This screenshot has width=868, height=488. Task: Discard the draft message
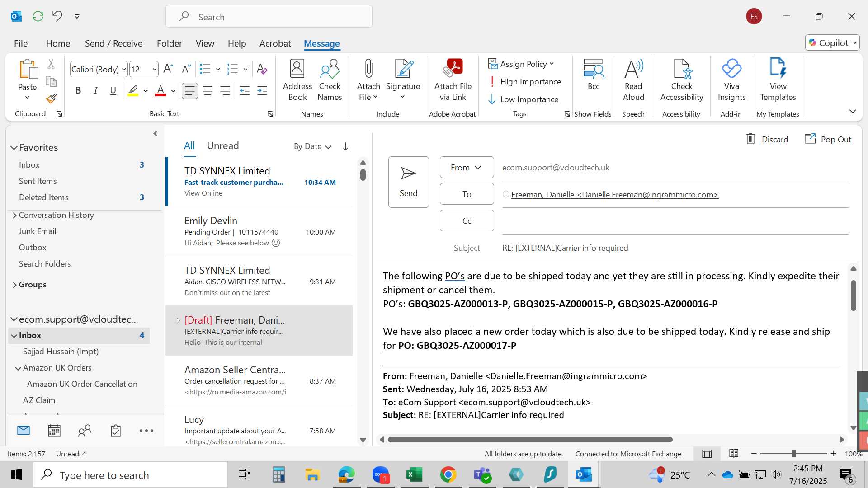(767, 139)
